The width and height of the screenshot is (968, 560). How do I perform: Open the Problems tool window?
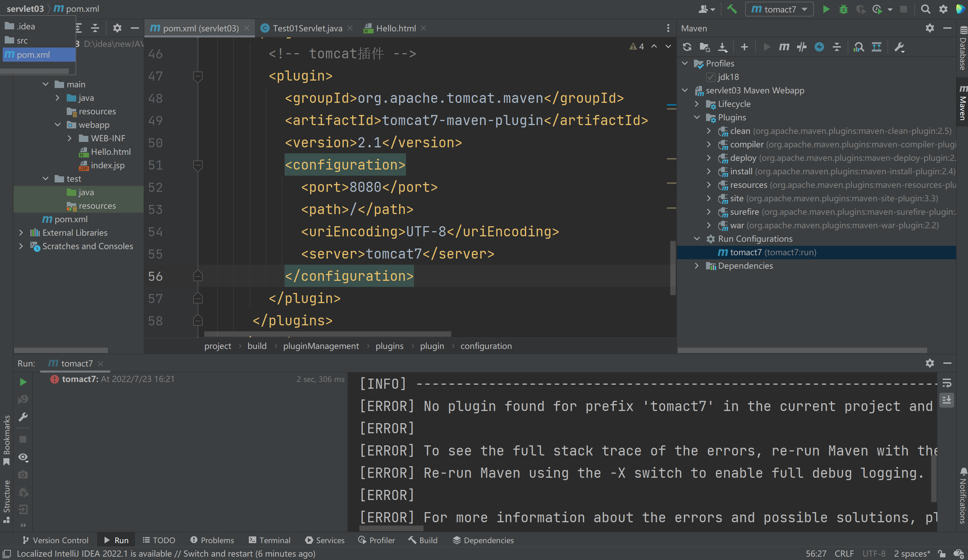click(x=212, y=540)
